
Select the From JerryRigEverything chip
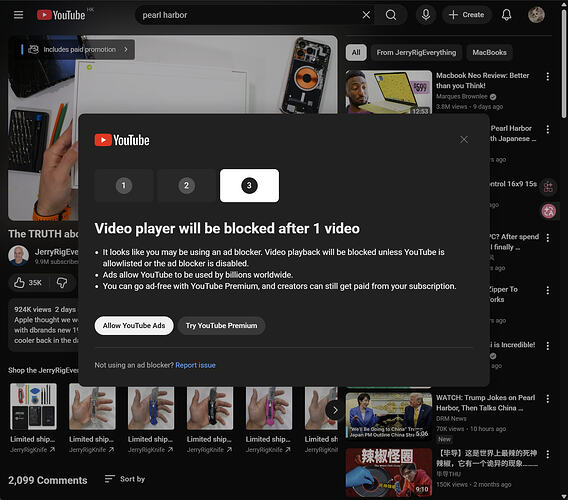point(416,53)
